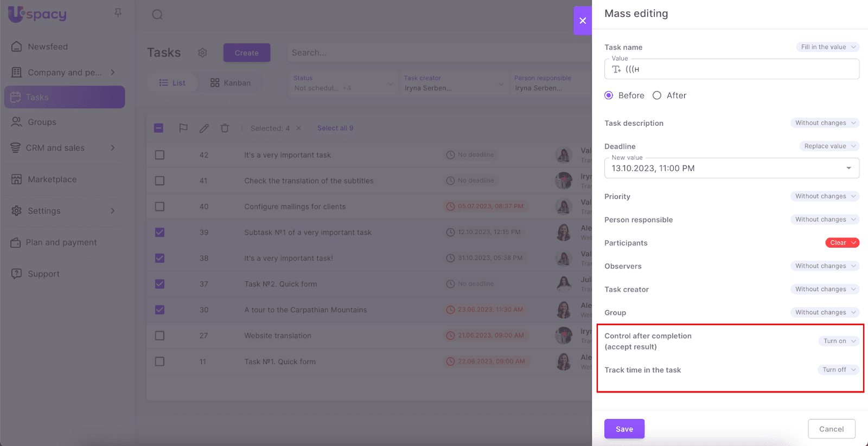Viewport: 868px width, 446px height.
Task: Open Newsfeed in the sidebar
Action: coord(48,47)
